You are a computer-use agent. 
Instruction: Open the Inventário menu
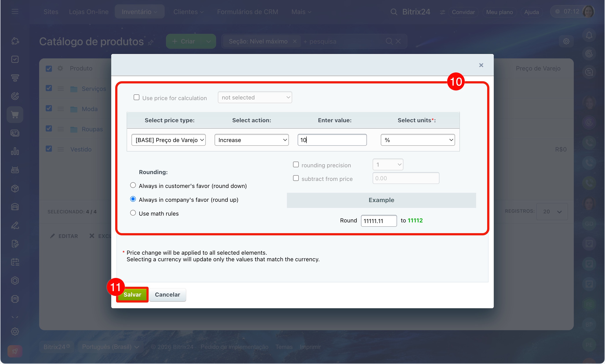139,12
